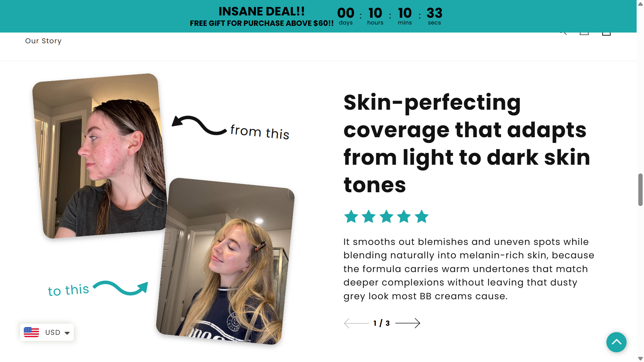Click the US flag currency icon
The image size is (644, 362).
click(x=32, y=332)
